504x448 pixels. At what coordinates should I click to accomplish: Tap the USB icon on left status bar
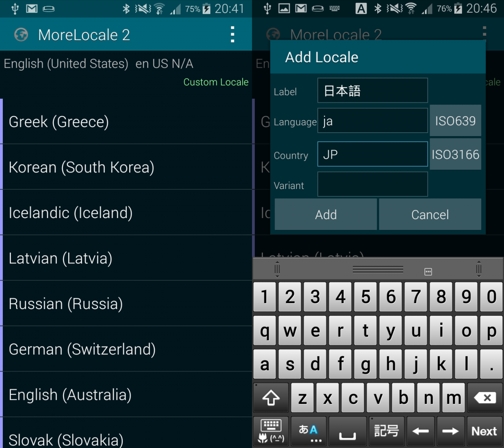(x=15, y=8)
